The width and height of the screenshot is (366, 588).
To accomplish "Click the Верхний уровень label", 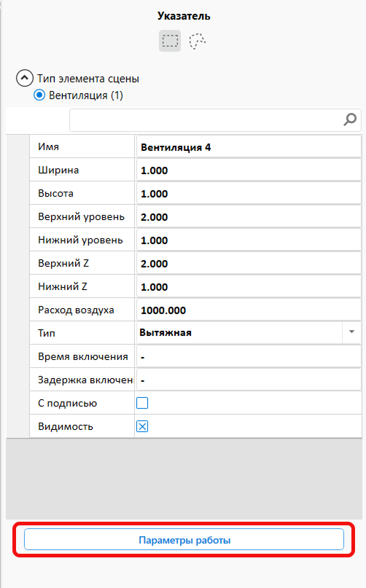I will click(81, 216).
